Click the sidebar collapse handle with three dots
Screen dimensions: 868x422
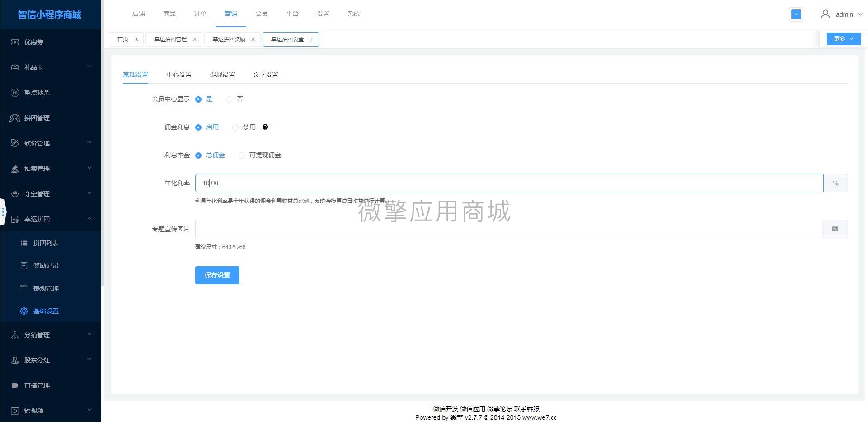pyautogui.click(x=3, y=211)
